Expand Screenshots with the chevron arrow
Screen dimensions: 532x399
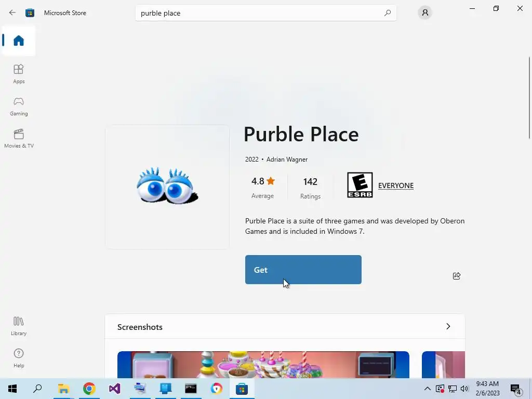(448, 326)
